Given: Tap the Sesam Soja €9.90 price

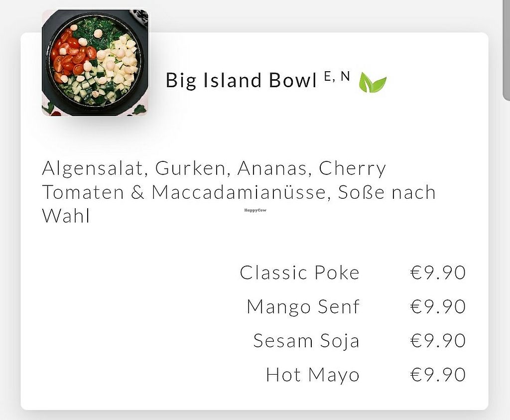Looking at the screenshot, I should 438,340.
